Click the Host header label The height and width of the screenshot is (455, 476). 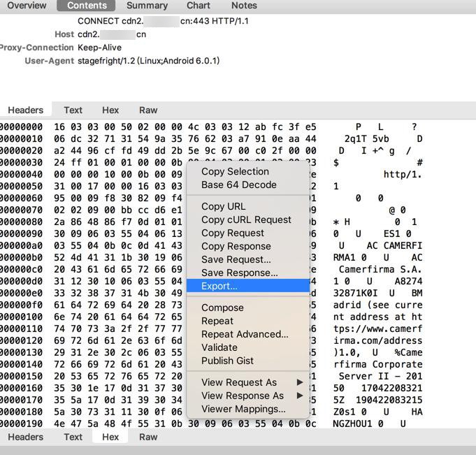point(64,34)
